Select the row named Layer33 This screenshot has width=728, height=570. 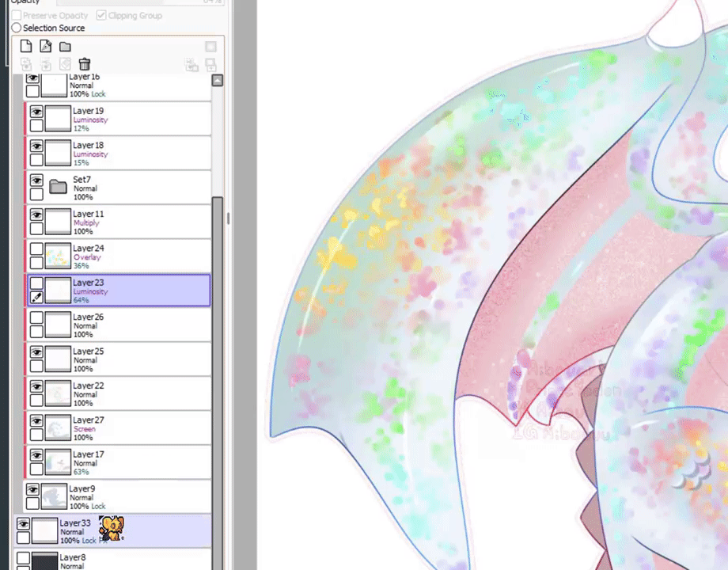point(113,531)
